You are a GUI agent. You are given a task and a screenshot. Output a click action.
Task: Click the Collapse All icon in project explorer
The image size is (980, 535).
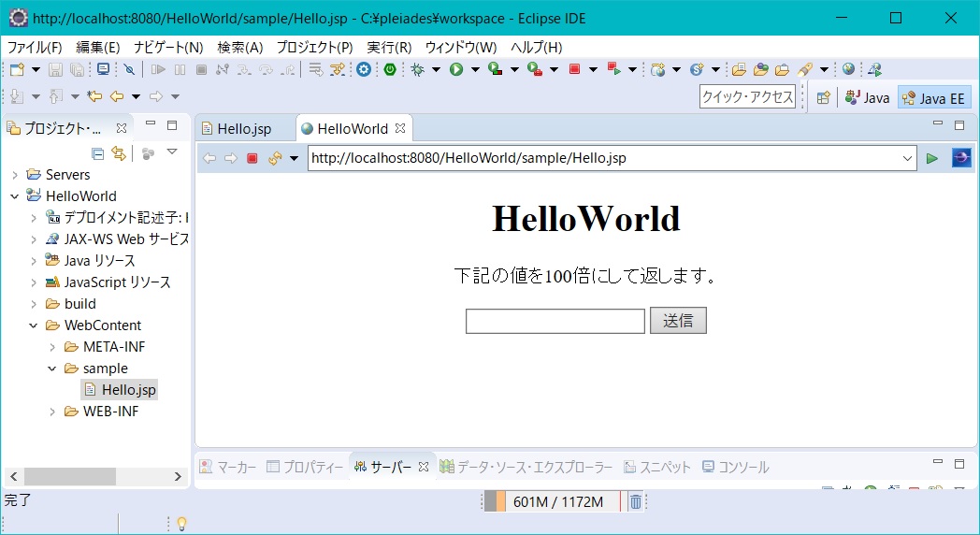click(97, 153)
